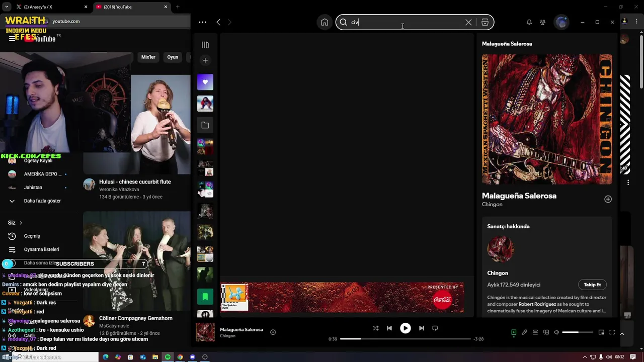
Task: Open the mini player
Action: (x=601, y=332)
